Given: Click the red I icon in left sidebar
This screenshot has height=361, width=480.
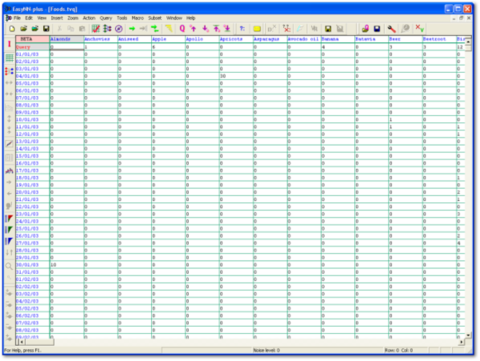Looking at the screenshot, I should tap(9, 44).
